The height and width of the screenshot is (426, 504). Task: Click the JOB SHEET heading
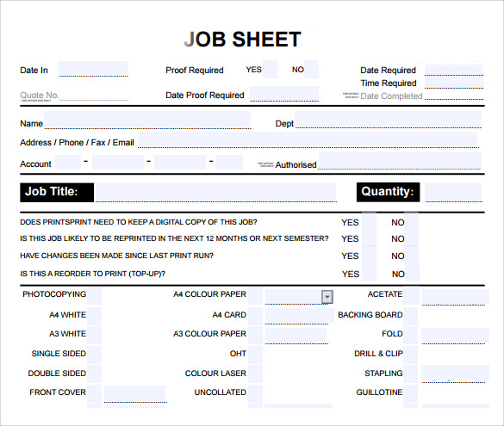click(243, 40)
